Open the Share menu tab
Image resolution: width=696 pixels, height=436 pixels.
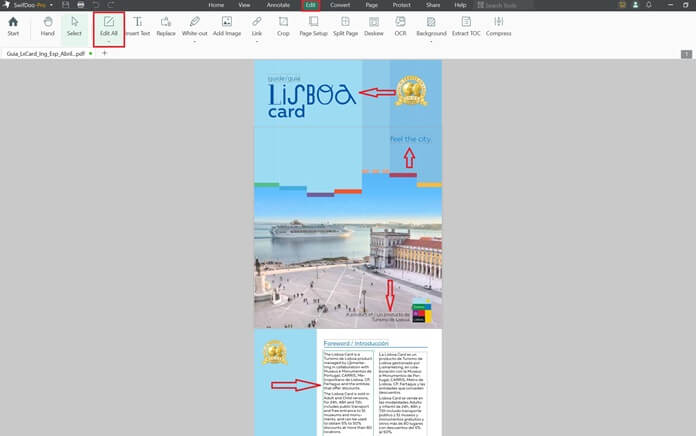point(433,5)
